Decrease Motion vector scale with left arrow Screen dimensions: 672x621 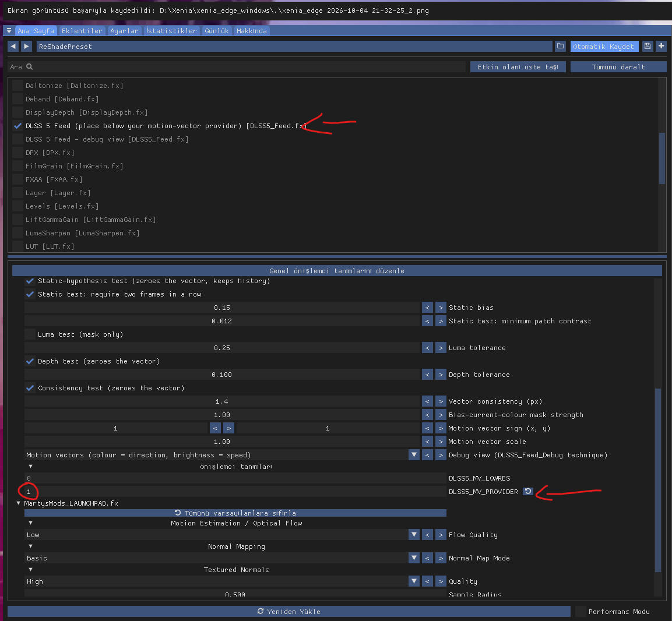pos(427,442)
